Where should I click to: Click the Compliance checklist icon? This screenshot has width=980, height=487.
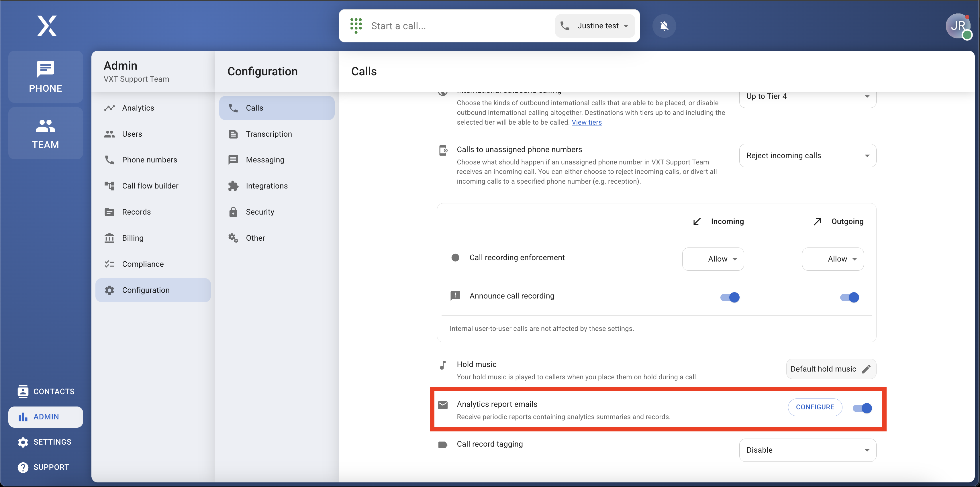[x=109, y=264]
